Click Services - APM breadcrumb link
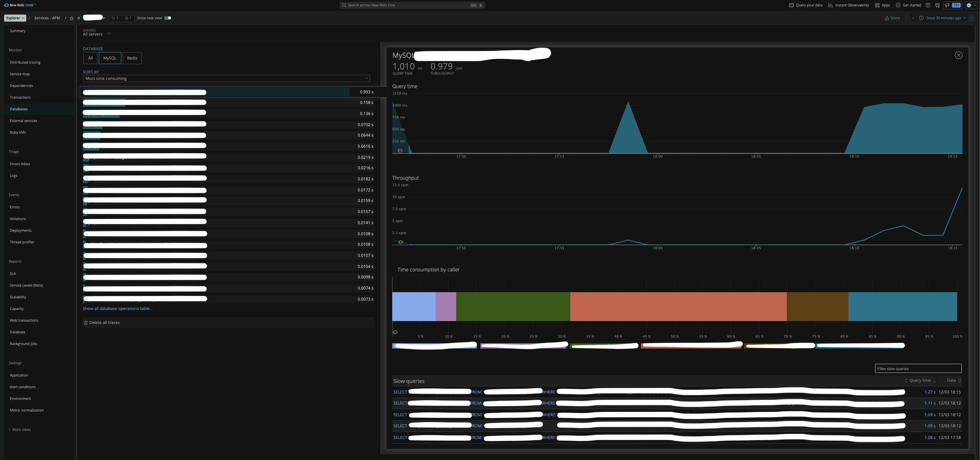This screenshot has width=980, height=460. click(x=47, y=18)
